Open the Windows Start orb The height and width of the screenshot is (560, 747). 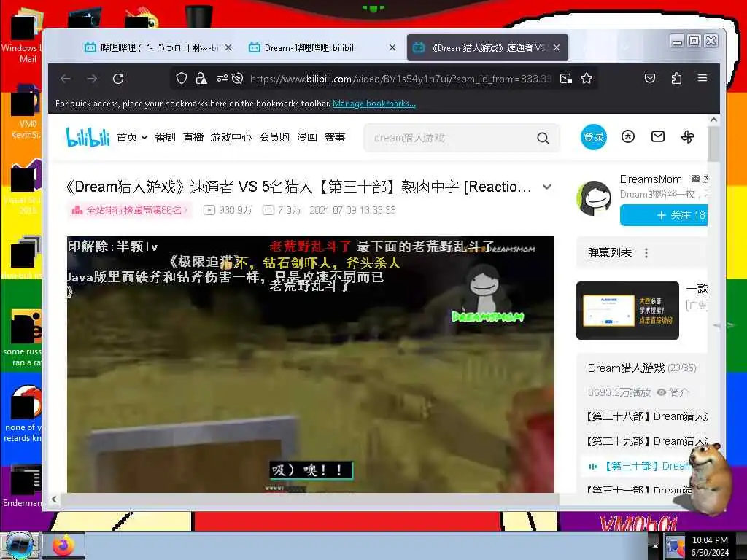20,545
